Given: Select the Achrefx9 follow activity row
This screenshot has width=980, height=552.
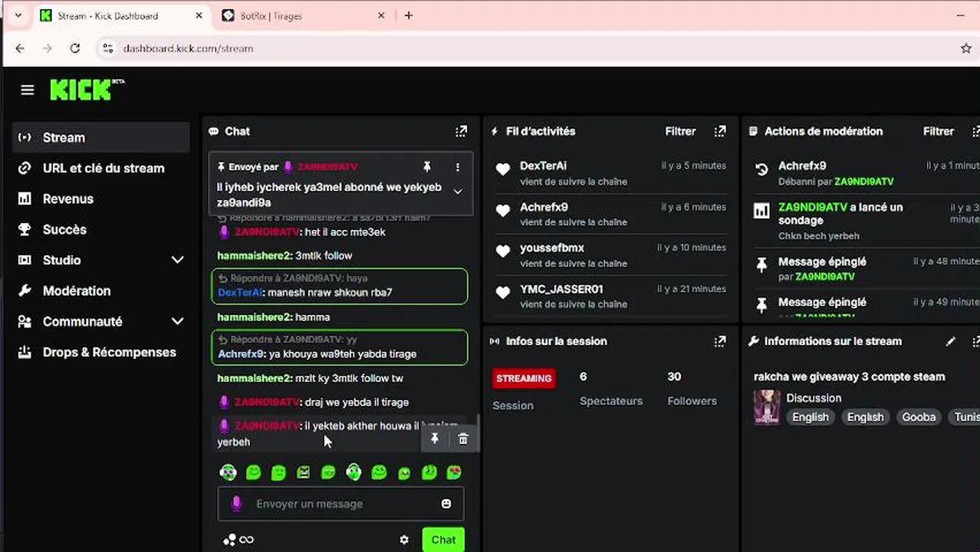Looking at the screenshot, I should click(x=610, y=214).
